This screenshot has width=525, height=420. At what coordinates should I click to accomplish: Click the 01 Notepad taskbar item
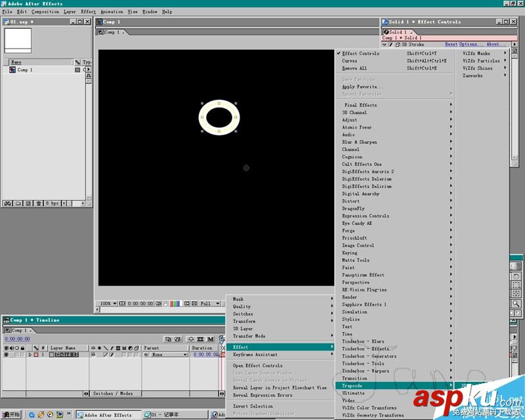(175, 415)
